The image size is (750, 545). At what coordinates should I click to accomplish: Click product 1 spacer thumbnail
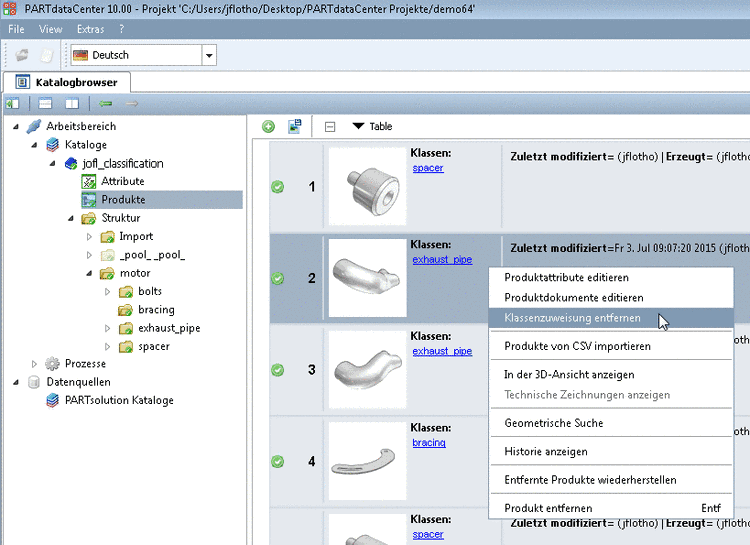[367, 187]
